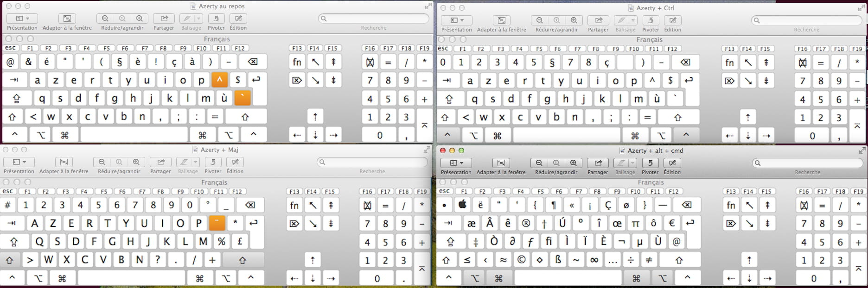Zoom in on Azerty + Ctrl window
This screenshot has height=288, width=868.
coord(574,20)
